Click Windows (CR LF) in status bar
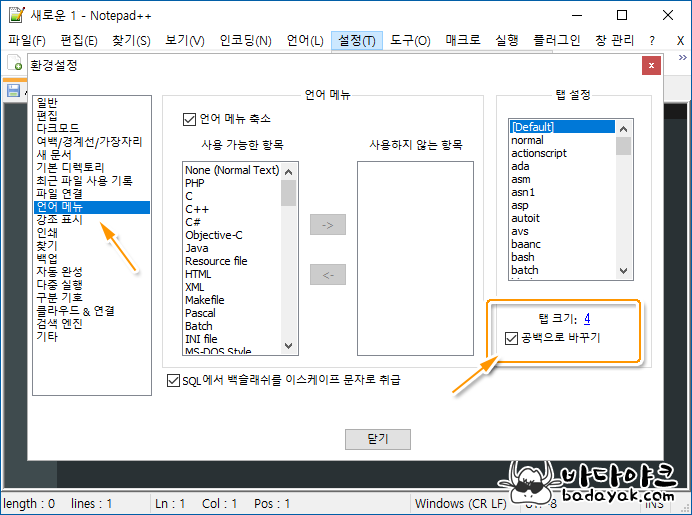Image resolution: width=692 pixels, height=515 pixels. pyautogui.click(x=461, y=504)
